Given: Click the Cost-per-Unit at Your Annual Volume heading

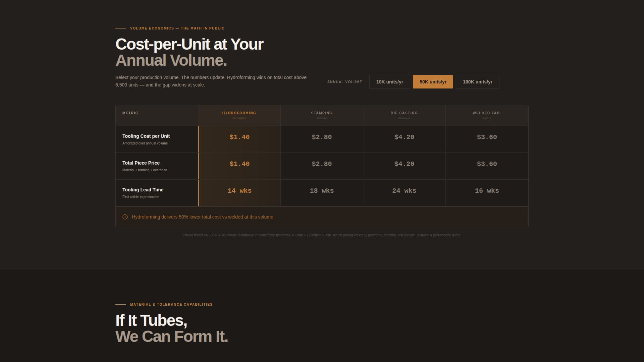Looking at the screenshot, I should 190,52.
